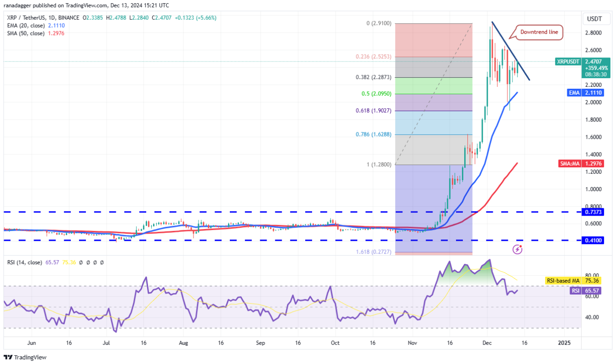Click the Jul label on time axis

tap(106, 343)
